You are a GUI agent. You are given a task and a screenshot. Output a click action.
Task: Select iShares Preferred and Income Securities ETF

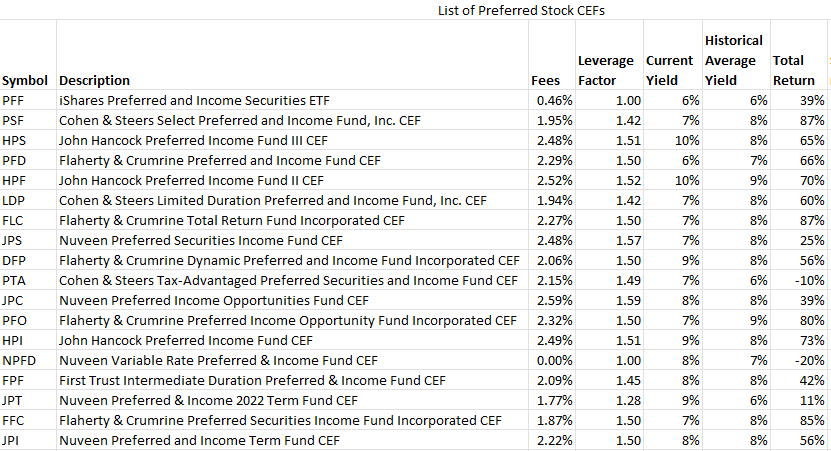coord(194,100)
